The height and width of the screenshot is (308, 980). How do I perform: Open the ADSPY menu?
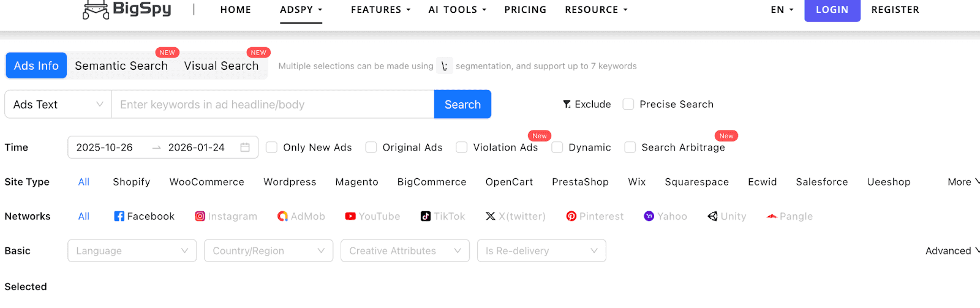(x=301, y=10)
